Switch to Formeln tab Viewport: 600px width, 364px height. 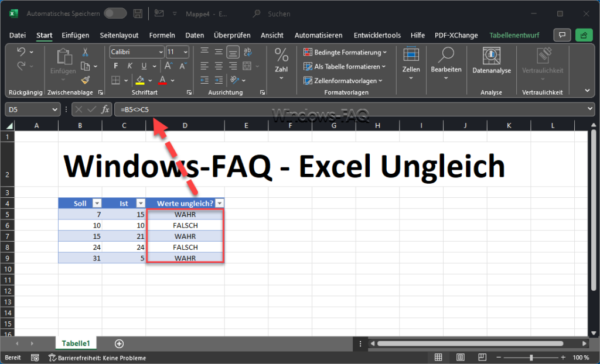(162, 35)
